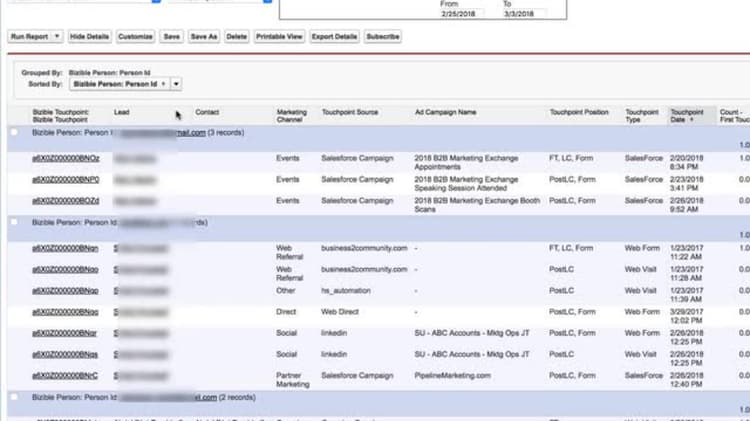
Task: Click the 'Other' marketing channel cell
Action: (285, 290)
